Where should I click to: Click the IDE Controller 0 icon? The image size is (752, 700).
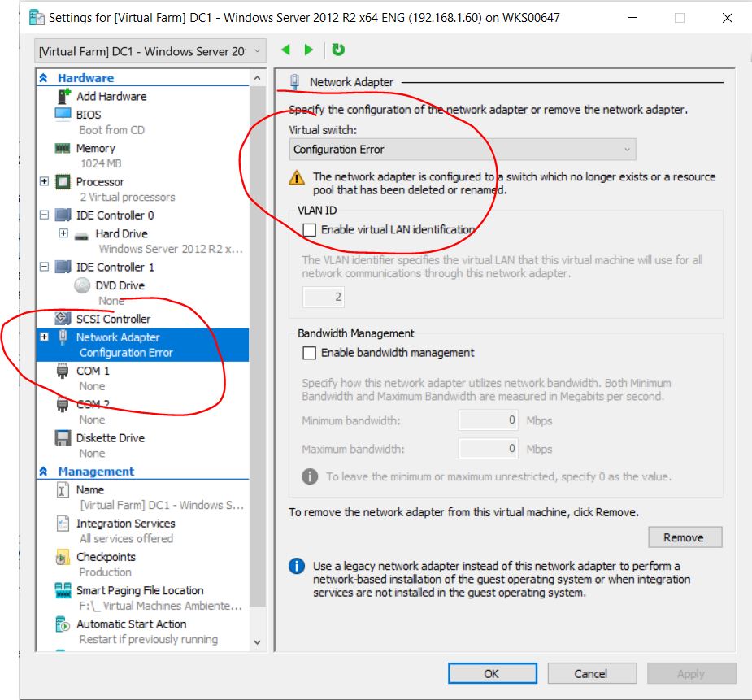coord(63,215)
